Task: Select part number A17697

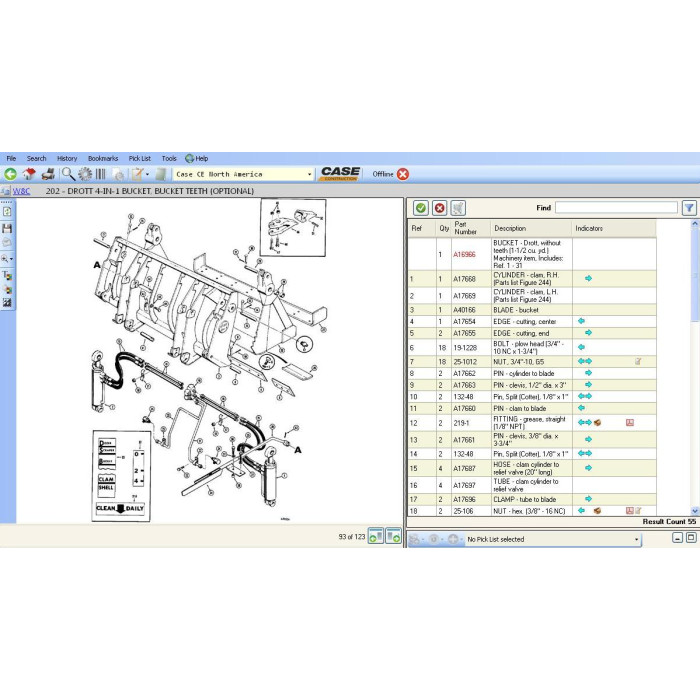Action: (464, 485)
